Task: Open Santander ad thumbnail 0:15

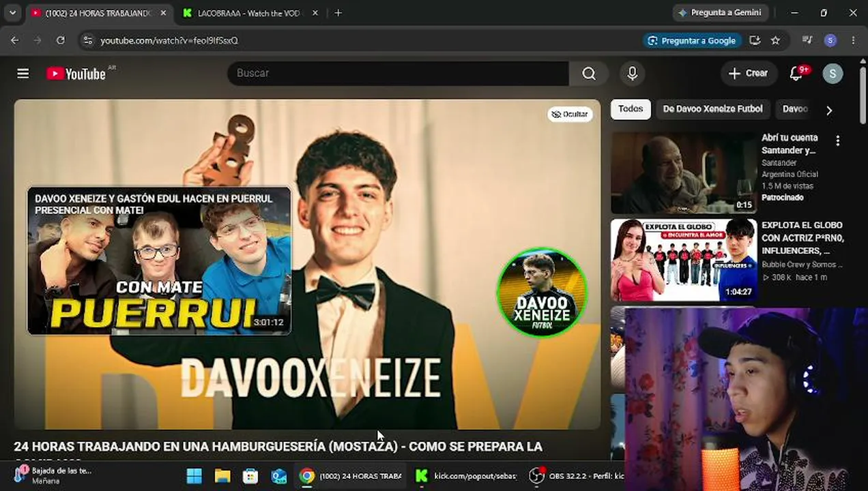Action: coord(684,173)
